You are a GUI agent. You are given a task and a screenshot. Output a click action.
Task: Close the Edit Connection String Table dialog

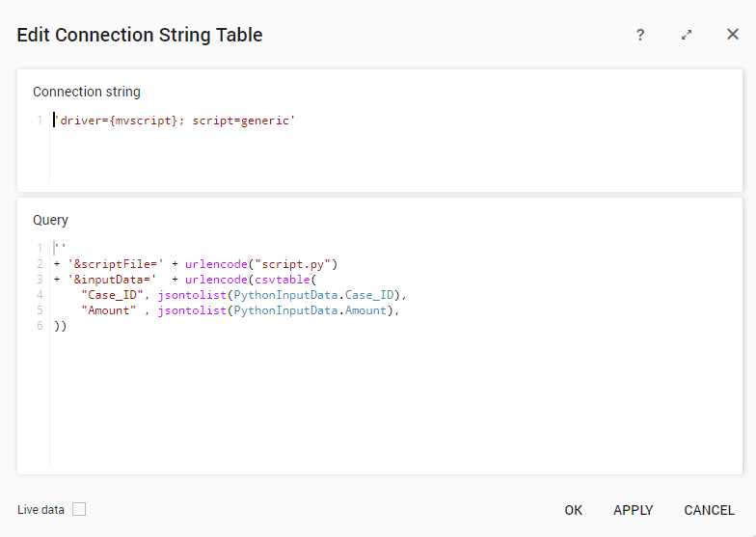tap(733, 35)
